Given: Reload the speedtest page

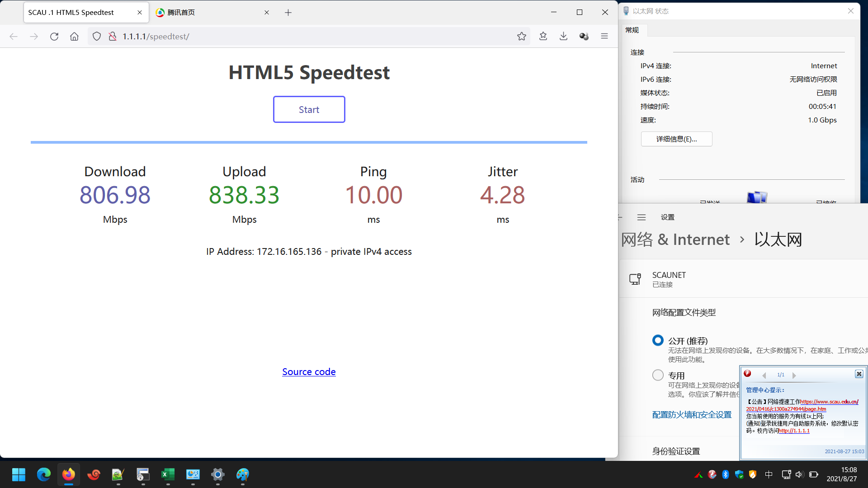Looking at the screenshot, I should (54, 37).
